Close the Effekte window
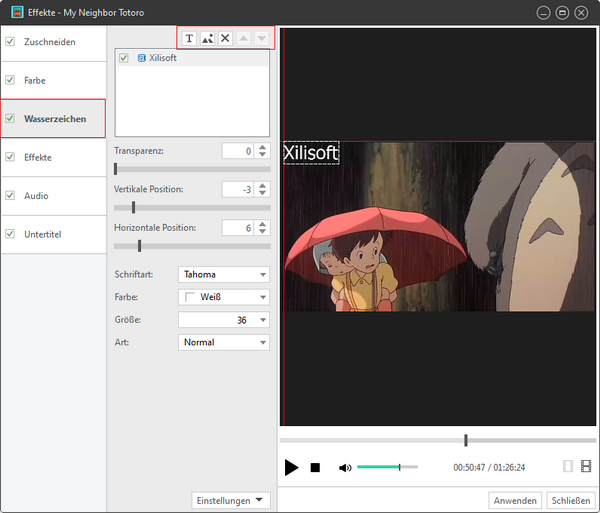Screen dimensions: 600x513 click(x=581, y=13)
